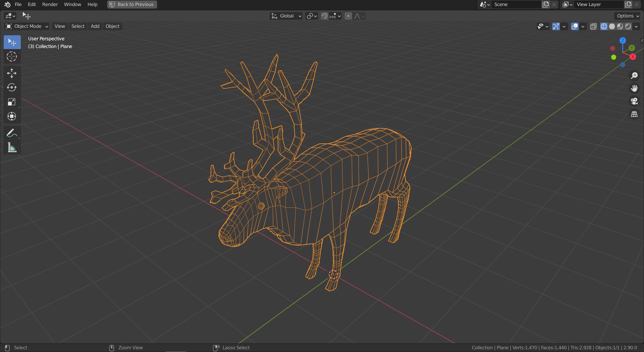Switch to Rendered viewport shading
This screenshot has width=644, height=352.
(628, 26)
